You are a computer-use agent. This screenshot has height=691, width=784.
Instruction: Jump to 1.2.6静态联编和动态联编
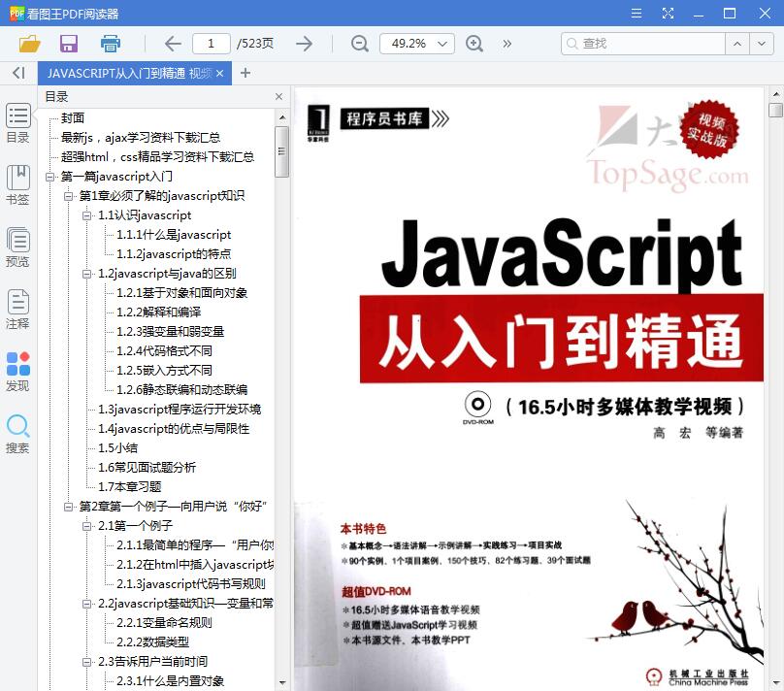(182, 390)
